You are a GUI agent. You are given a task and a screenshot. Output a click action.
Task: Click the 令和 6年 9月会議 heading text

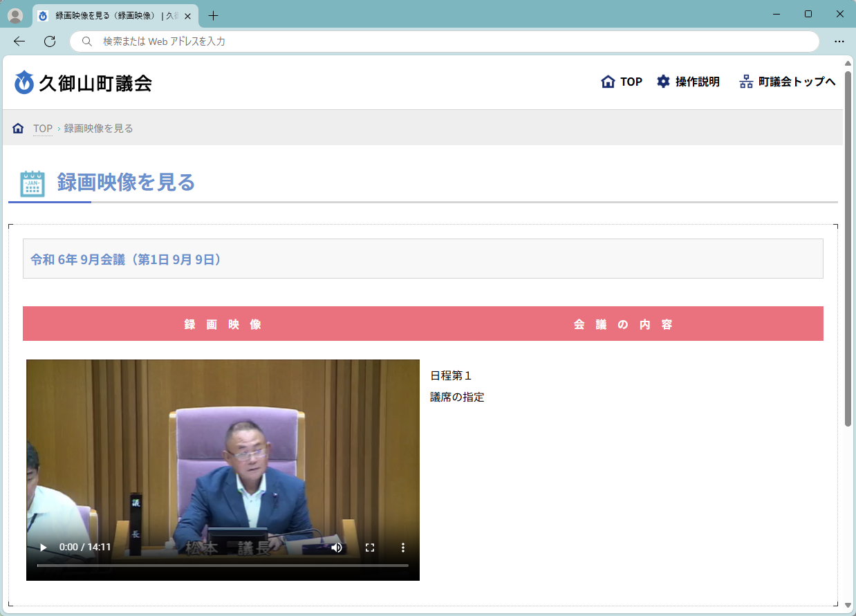[126, 259]
